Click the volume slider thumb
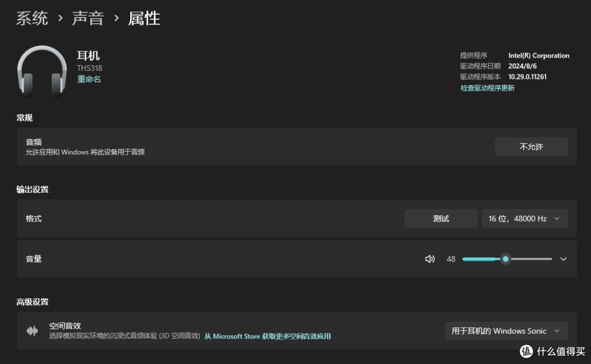The image size is (591, 364). pyautogui.click(x=506, y=259)
